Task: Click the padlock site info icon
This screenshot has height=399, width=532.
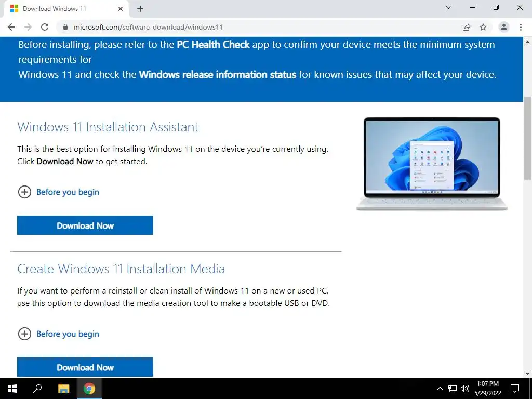Action: point(65,27)
